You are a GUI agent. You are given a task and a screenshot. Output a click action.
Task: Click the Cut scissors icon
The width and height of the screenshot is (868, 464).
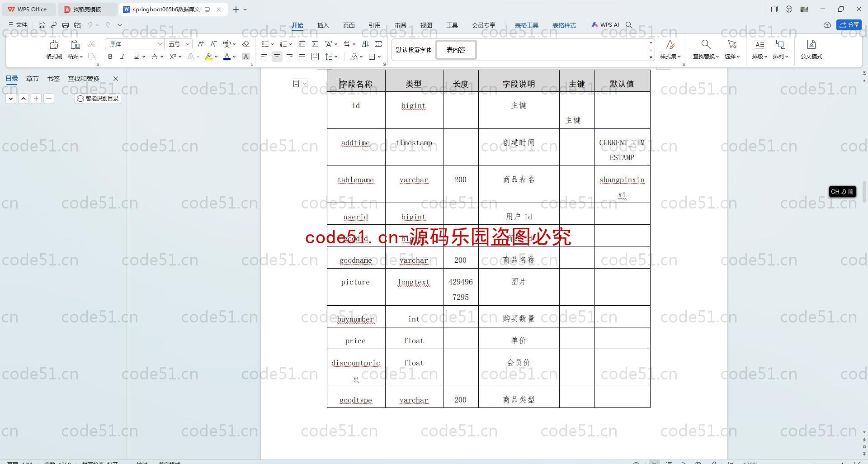click(x=92, y=44)
